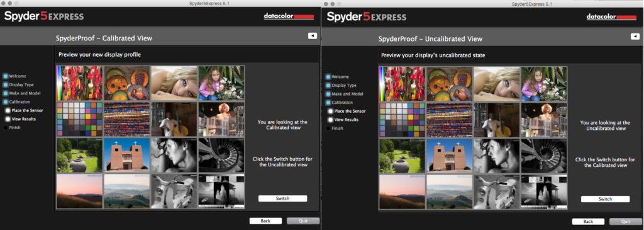Open green garden urn thumbnail in Calibrated view

(80, 155)
